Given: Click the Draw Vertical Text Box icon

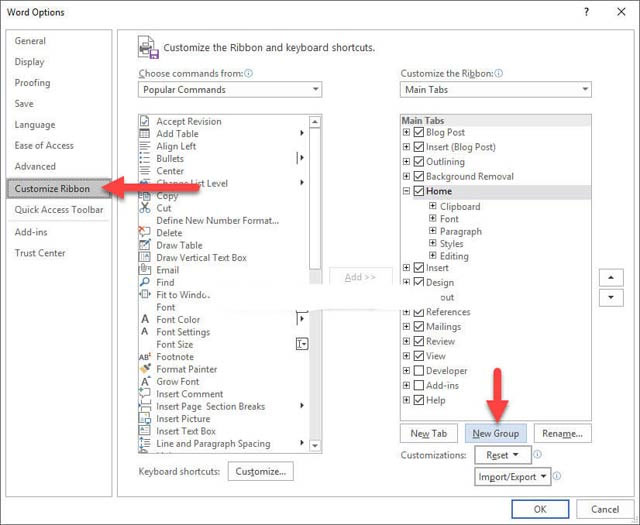Looking at the screenshot, I should pos(144,257).
